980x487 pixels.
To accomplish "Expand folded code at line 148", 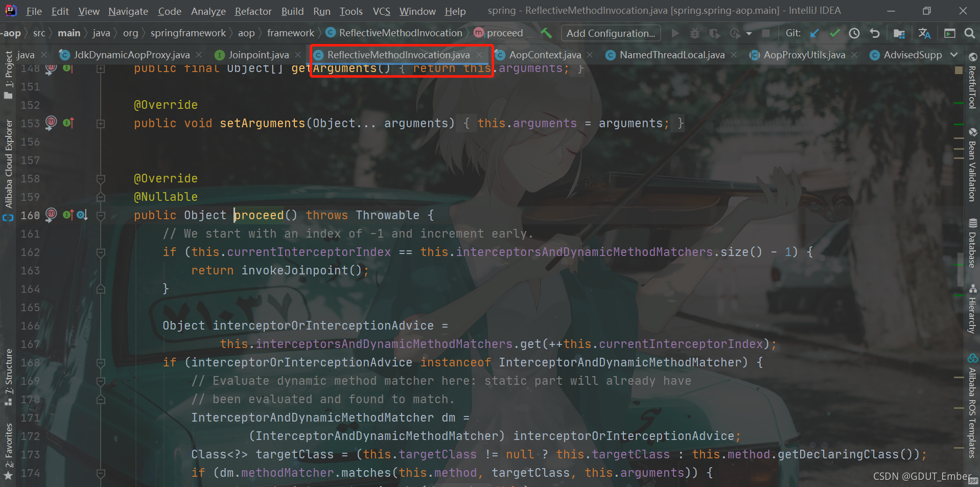I will click(101, 68).
